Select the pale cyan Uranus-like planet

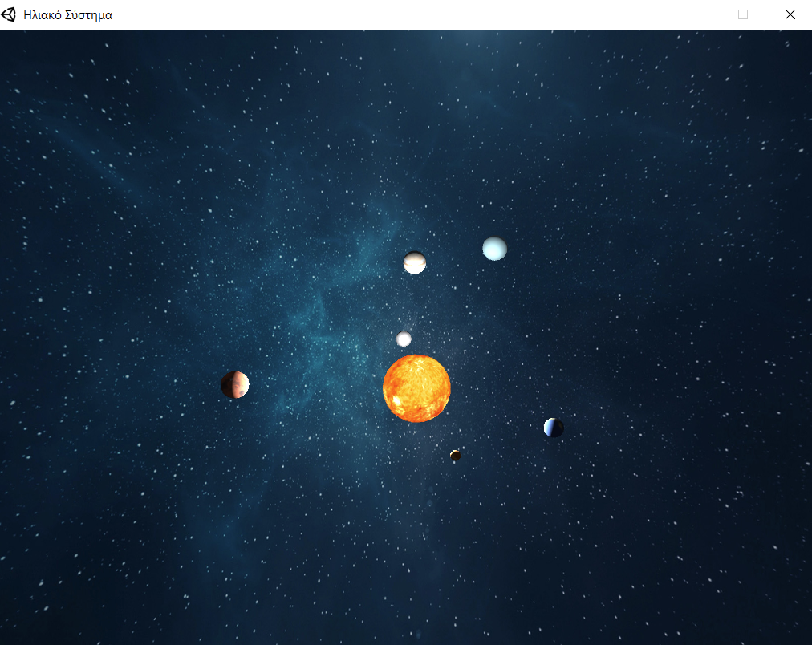[x=494, y=249]
